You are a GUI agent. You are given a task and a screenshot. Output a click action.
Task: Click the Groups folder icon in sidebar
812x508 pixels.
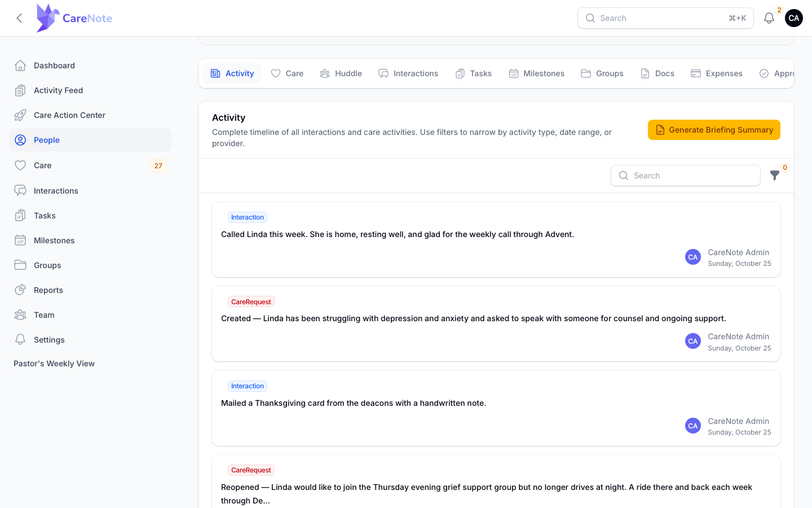20,265
